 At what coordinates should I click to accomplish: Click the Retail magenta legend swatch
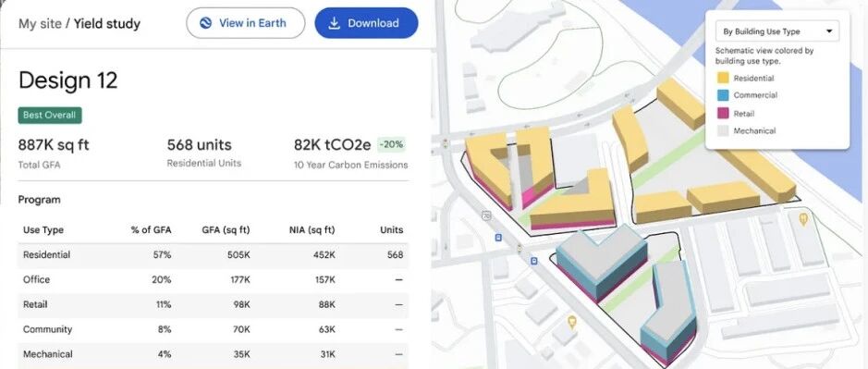[x=723, y=114]
